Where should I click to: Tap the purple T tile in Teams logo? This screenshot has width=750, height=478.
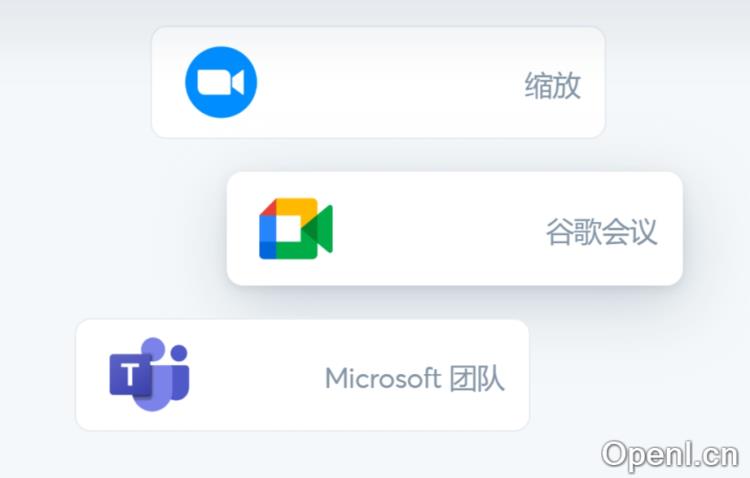130,375
